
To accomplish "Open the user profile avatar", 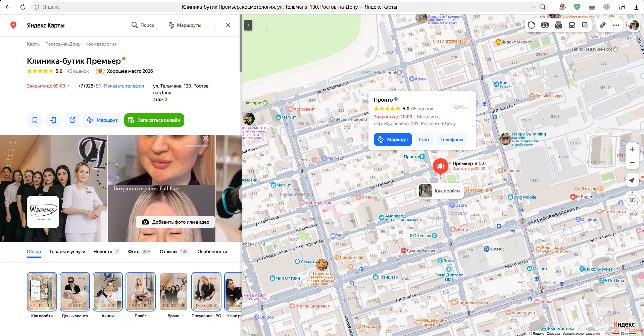I will coord(634,25).
